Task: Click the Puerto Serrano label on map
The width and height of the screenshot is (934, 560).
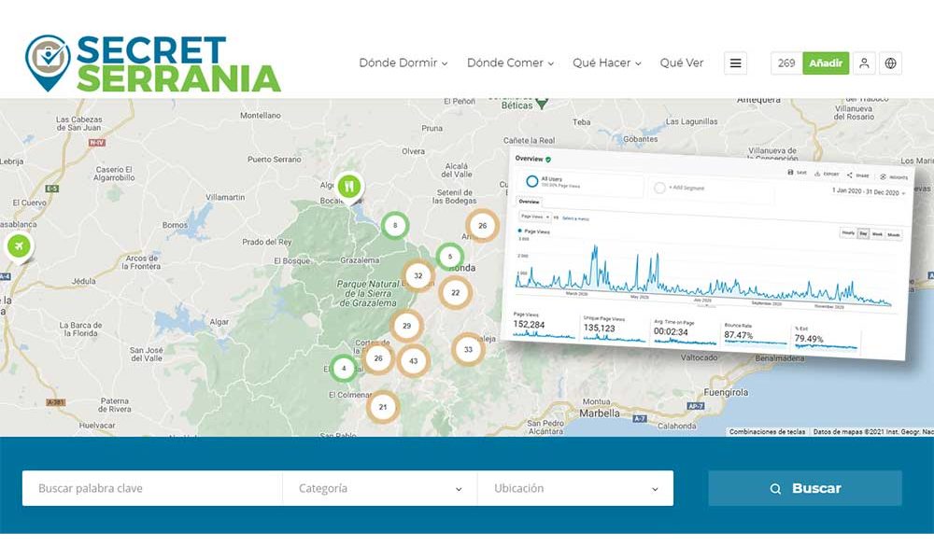Action: pos(275,160)
